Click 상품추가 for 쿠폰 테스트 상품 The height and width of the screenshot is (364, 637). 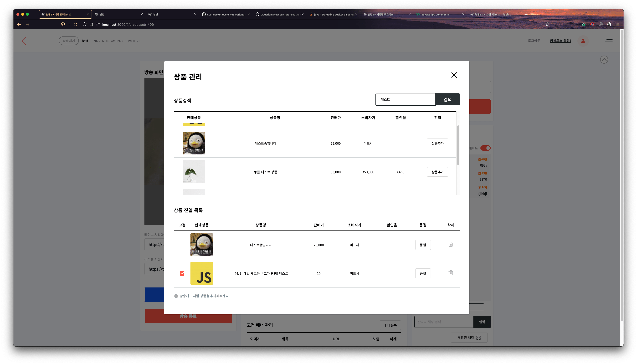pos(437,172)
